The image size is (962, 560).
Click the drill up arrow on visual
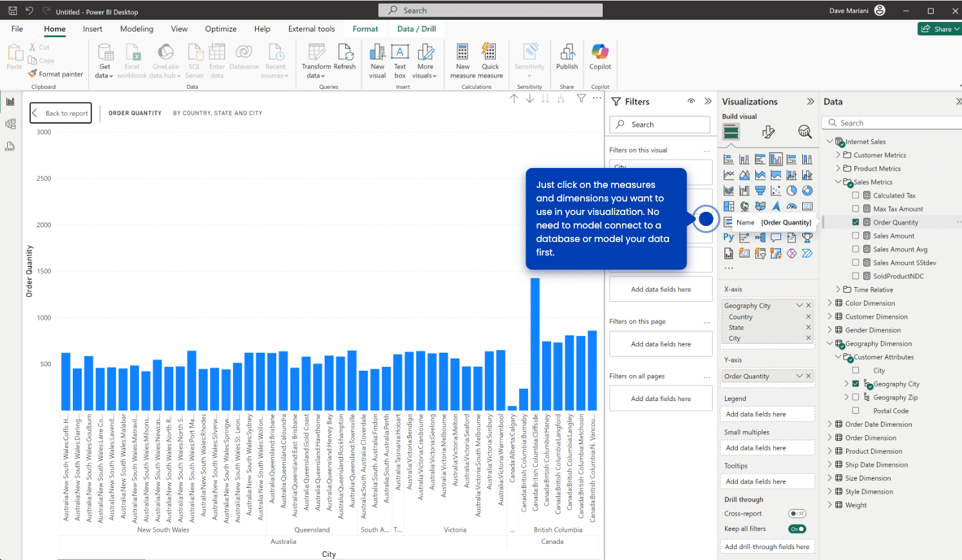[x=514, y=98]
